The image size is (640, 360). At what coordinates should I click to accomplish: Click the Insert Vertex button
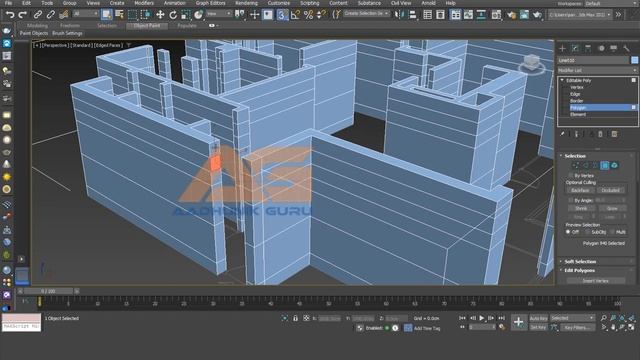[596, 281]
